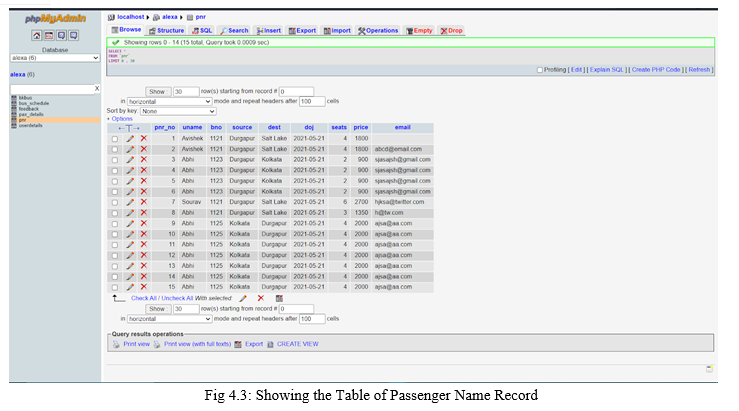739x411 pixels.
Task: Delete row with pnr_no 9
Action: 144,223
